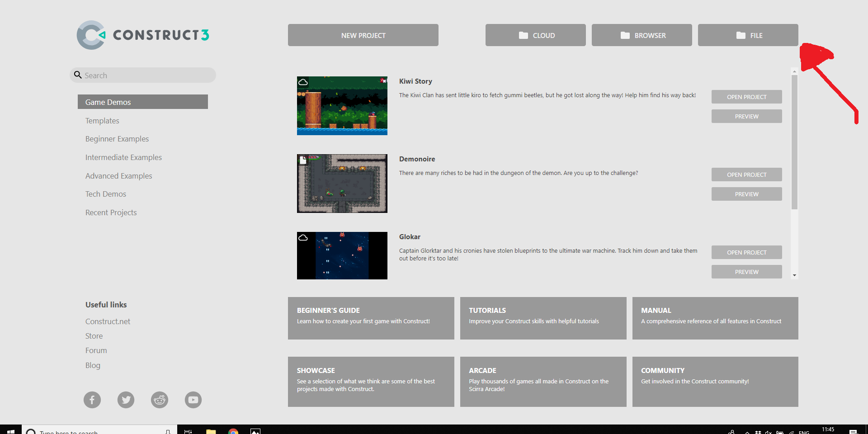
Task: Select the Advanced Examples category
Action: click(x=118, y=176)
